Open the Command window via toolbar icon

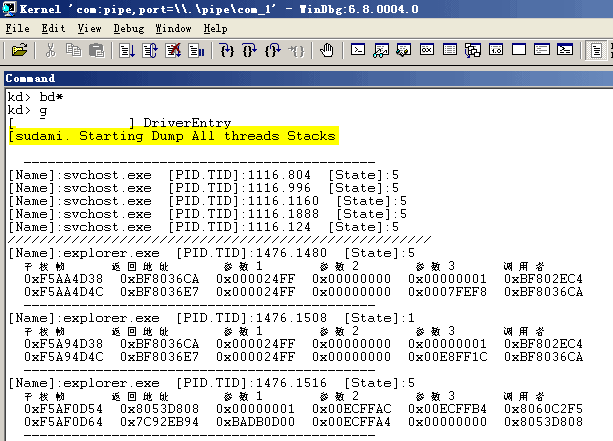click(x=358, y=50)
